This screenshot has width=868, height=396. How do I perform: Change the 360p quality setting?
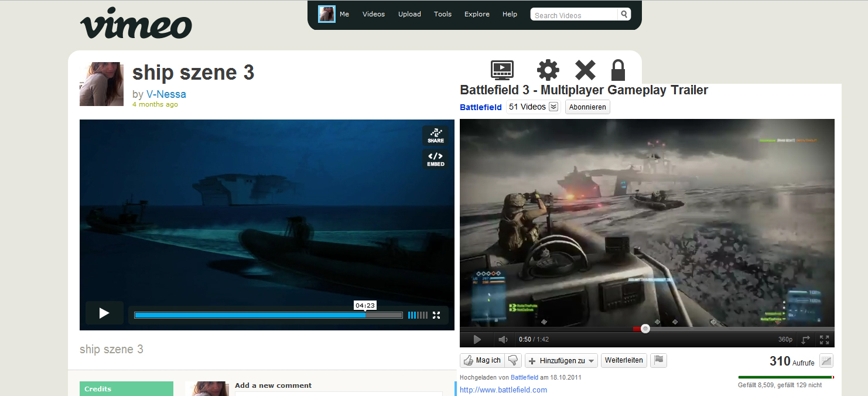(785, 340)
